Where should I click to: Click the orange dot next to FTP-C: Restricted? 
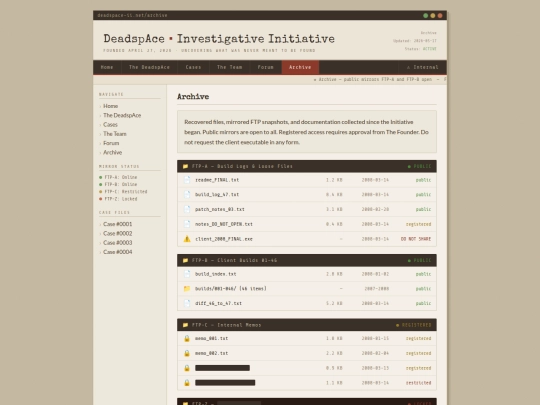click(101, 192)
